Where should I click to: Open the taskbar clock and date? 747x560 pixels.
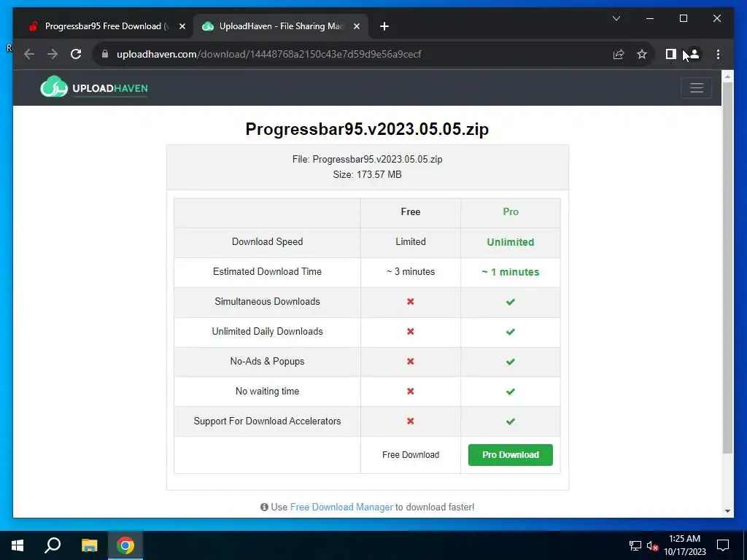click(x=684, y=545)
